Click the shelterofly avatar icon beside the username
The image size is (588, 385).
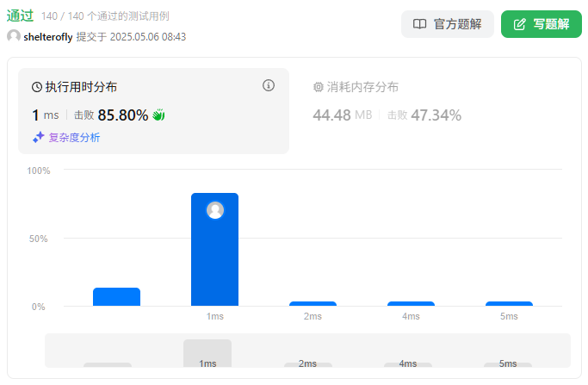click(14, 36)
